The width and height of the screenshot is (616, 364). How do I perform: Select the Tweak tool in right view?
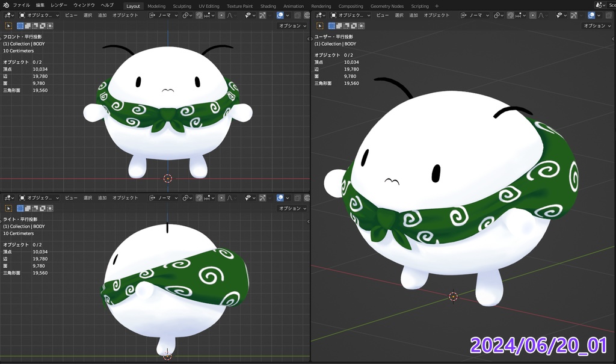8,208
